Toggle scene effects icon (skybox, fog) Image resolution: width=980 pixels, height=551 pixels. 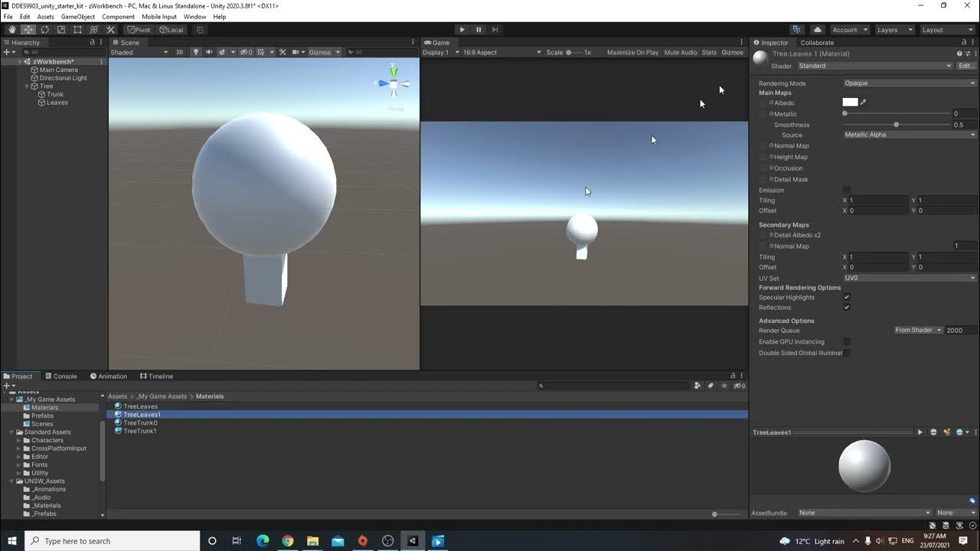click(224, 52)
